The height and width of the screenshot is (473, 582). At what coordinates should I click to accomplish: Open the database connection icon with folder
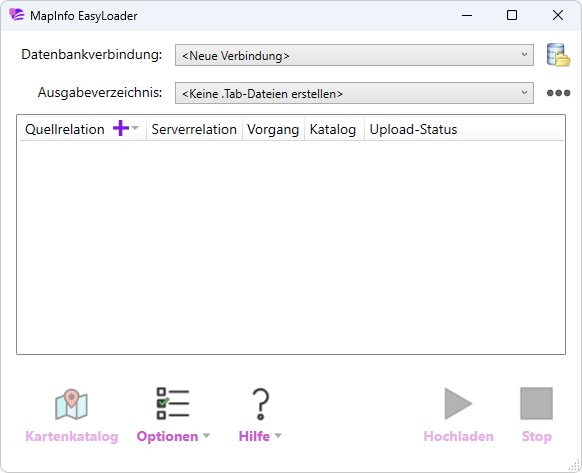pyautogui.click(x=558, y=55)
